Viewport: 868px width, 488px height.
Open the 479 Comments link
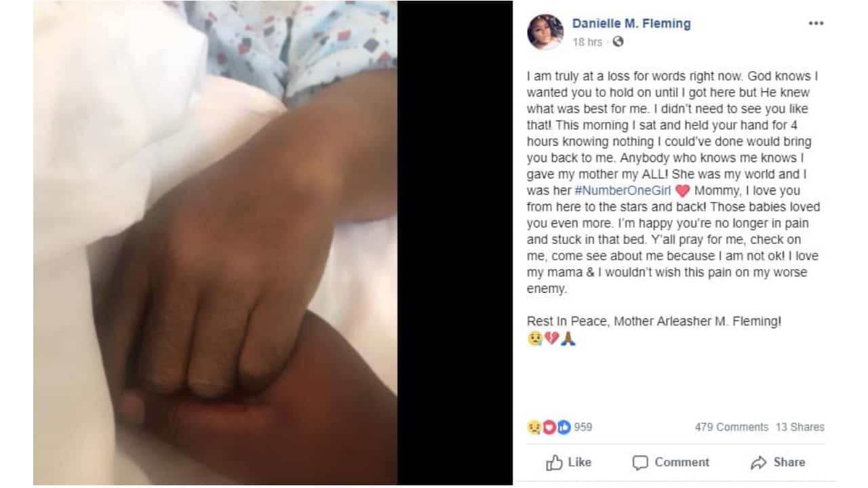(731, 427)
